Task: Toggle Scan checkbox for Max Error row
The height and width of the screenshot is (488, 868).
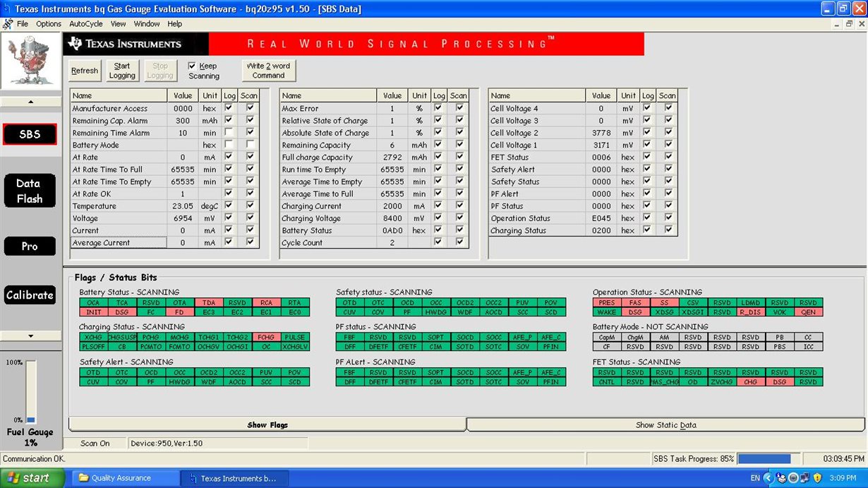Action: tap(459, 108)
